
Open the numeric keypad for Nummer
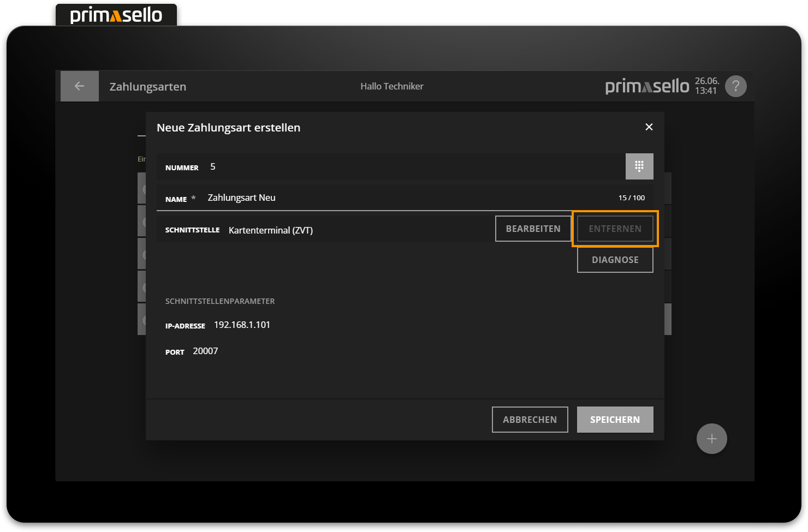tap(639, 166)
